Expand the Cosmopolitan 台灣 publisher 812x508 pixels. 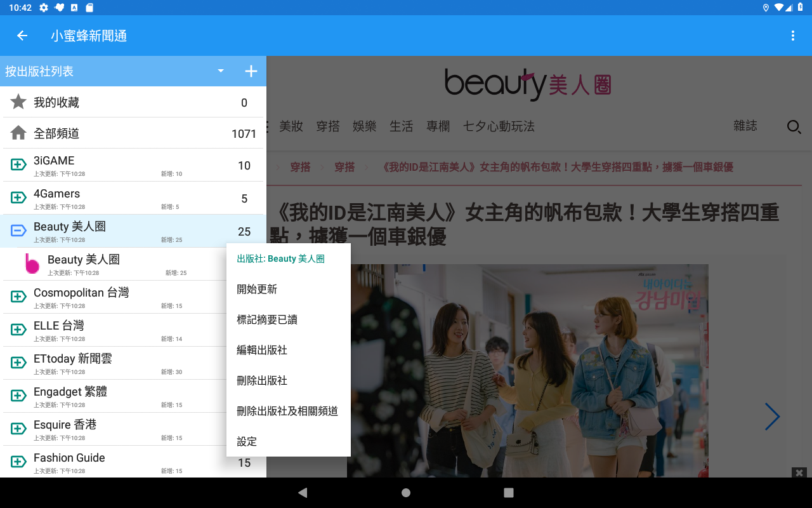point(18,297)
